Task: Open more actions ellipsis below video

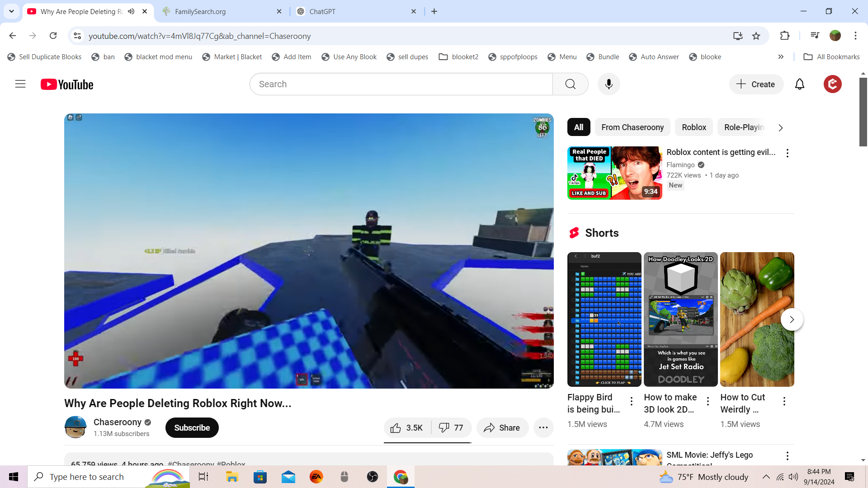Action: (543, 427)
